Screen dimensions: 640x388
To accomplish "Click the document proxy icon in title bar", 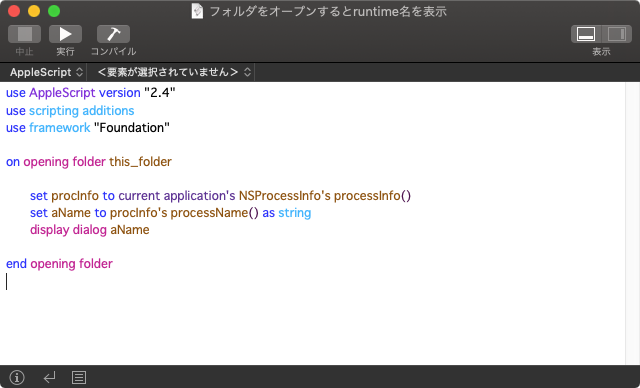I will point(197,11).
